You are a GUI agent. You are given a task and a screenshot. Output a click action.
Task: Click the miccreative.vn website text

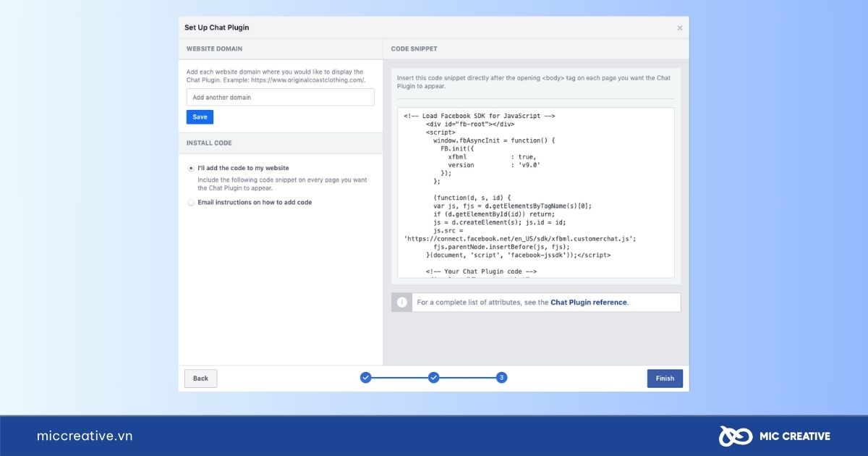[x=85, y=436]
